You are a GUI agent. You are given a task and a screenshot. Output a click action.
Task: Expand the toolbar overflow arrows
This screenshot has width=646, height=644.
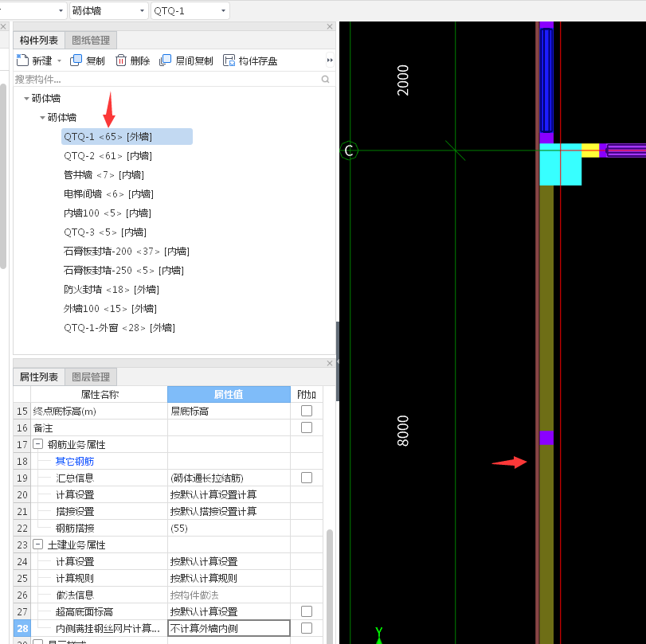(x=330, y=60)
